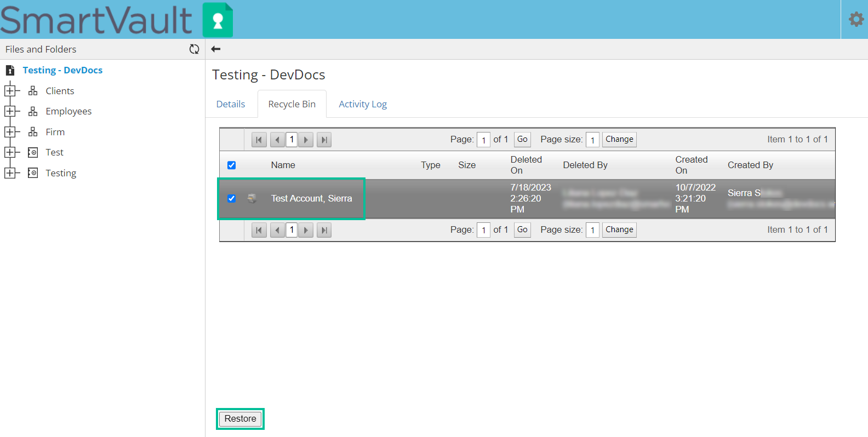Click the Firm folder icon
The image size is (868, 437).
click(x=33, y=132)
